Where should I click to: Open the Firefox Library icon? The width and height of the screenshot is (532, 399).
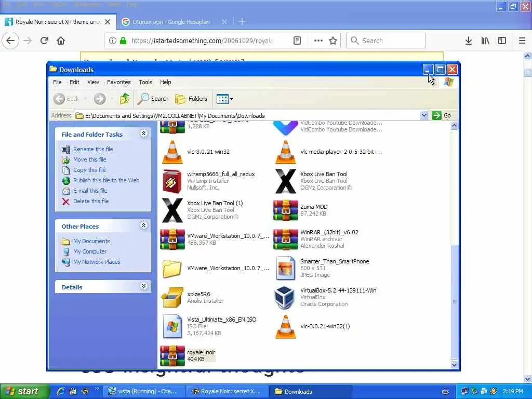[485, 41]
